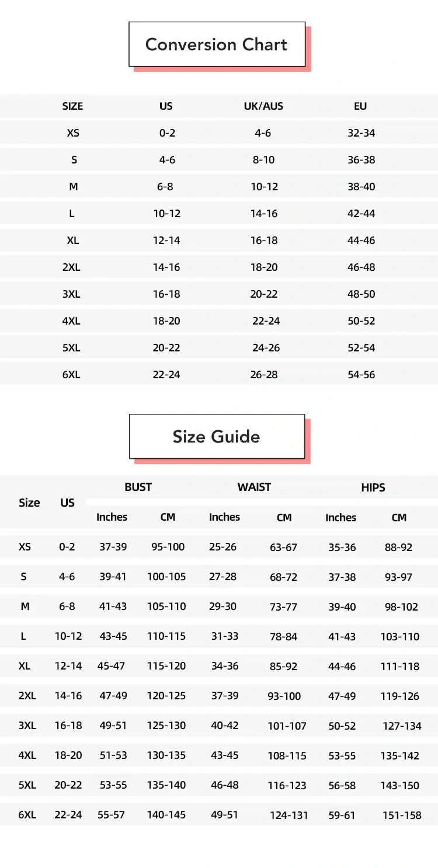Select waist CM value 124-131
This screenshot has height=868, width=438.
[x=288, y=815]
